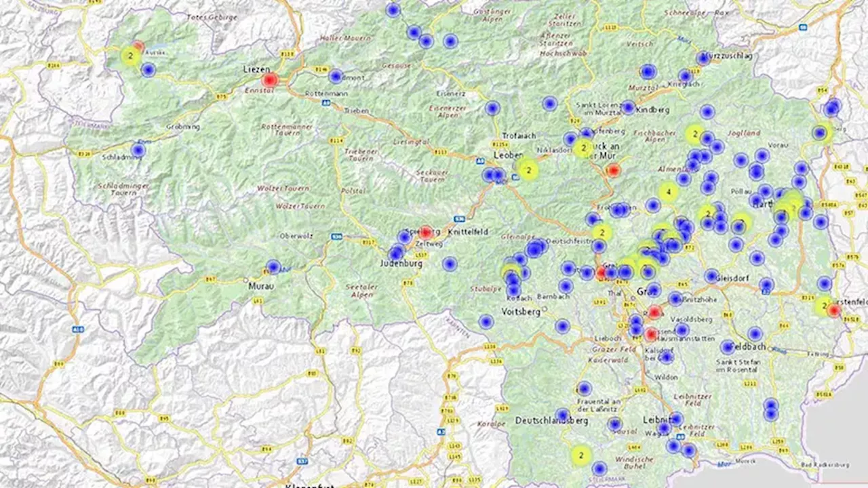Viewport: 868px width, 488px height.
Task: Open the yellow cluster labeled 4
Action: click(668, 192)
